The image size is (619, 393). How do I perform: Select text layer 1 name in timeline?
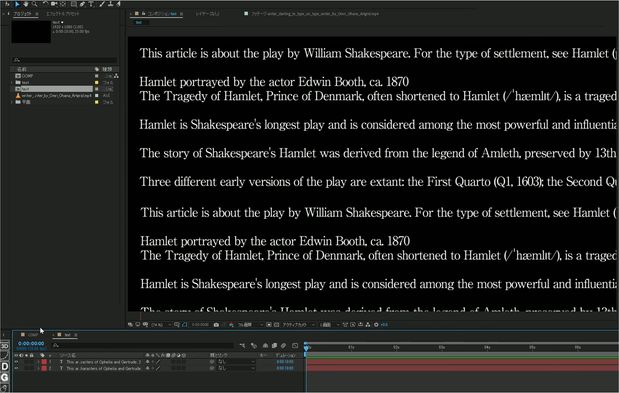click(x=103, y=362)
